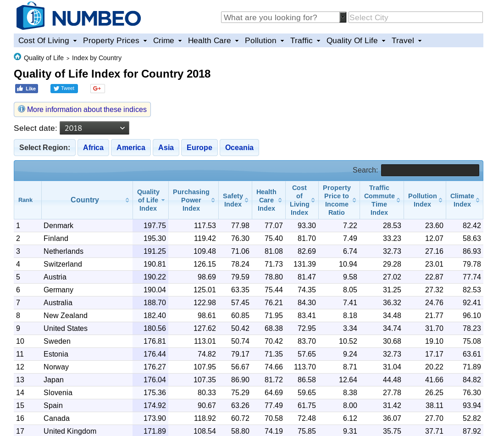Select the Africa region tab
The image size is (504, 436).
tap(93, 147)
